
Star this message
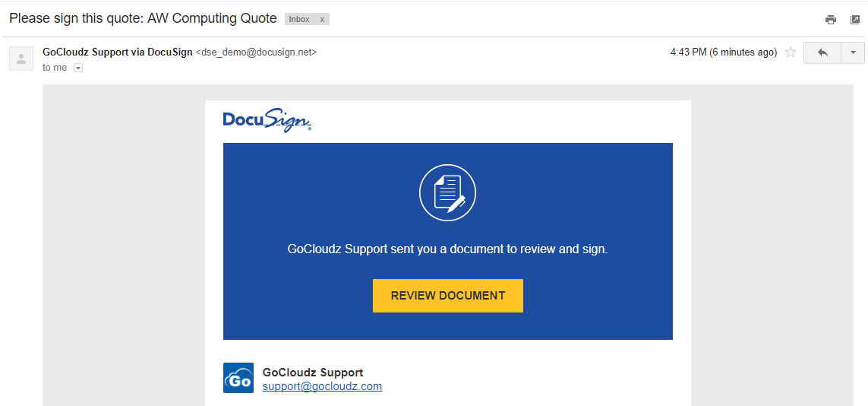(x=791, y=52)
